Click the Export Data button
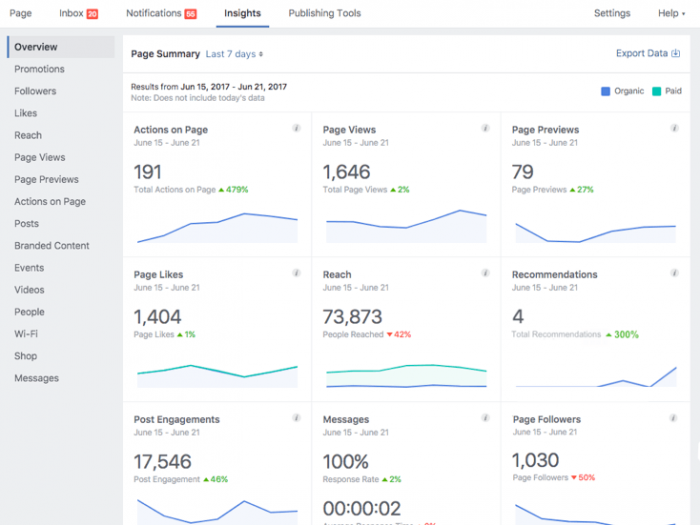The height and width of the screenshot is (525, 700). (646, 54)
